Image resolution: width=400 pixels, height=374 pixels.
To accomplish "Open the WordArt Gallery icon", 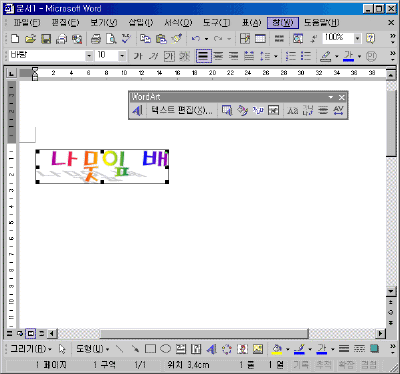I will [227, 110].
